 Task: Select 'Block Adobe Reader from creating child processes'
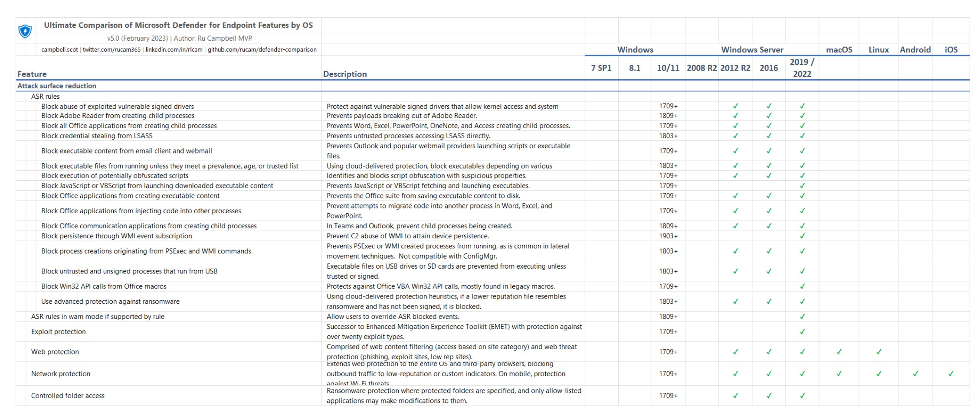click(x=118, y=116)
